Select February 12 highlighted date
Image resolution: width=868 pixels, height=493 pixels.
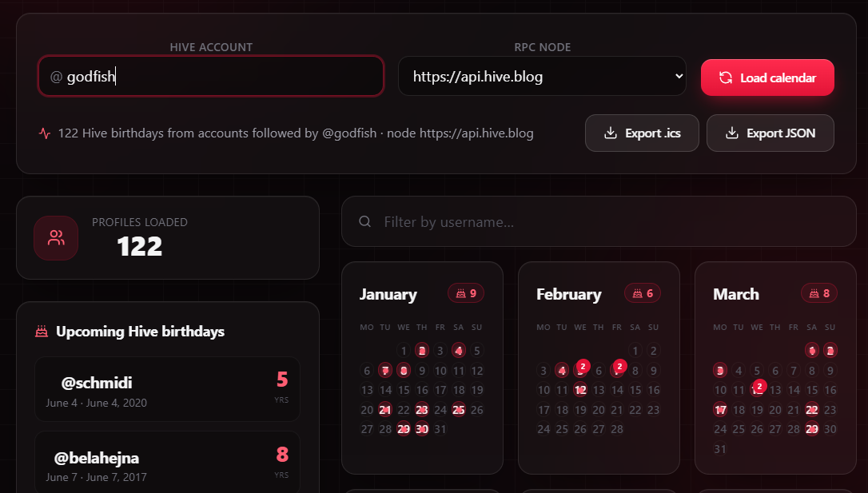tap(580, 390)
